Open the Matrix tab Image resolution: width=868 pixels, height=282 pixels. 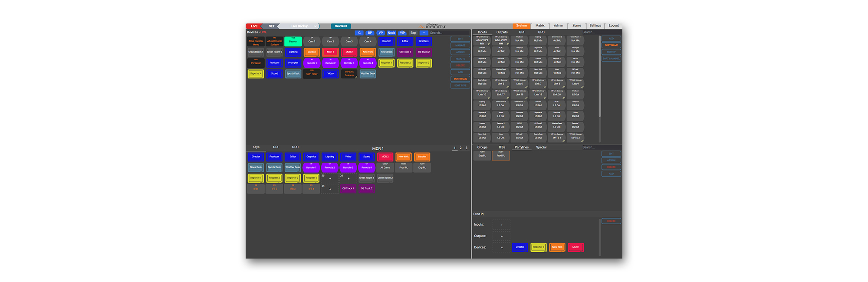coord(540,26)
